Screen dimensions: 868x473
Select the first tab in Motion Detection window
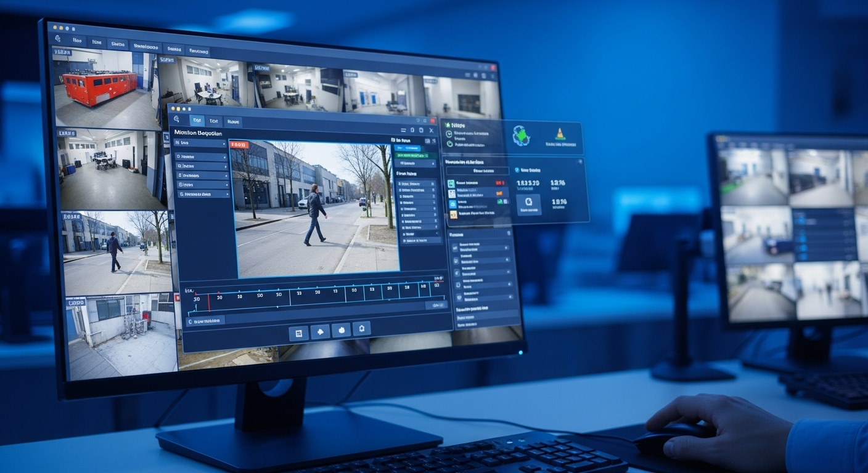click(x=197, y=121)
